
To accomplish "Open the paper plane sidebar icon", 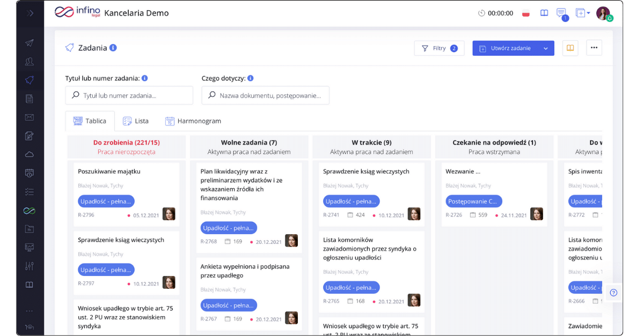I will pos(30,43).
